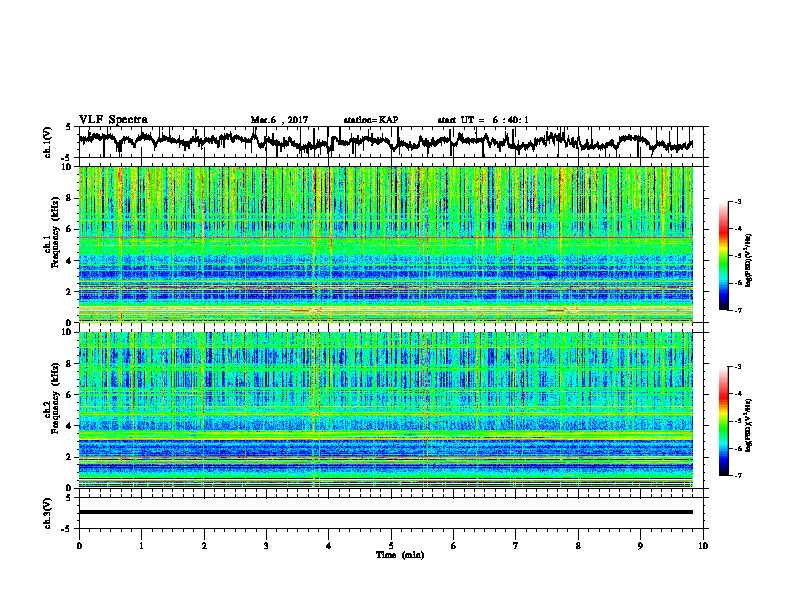This screenshot has height=612, width=792.
Task: Click the "-3" label on ch.1 color scale
Action: tap(737, 202)
